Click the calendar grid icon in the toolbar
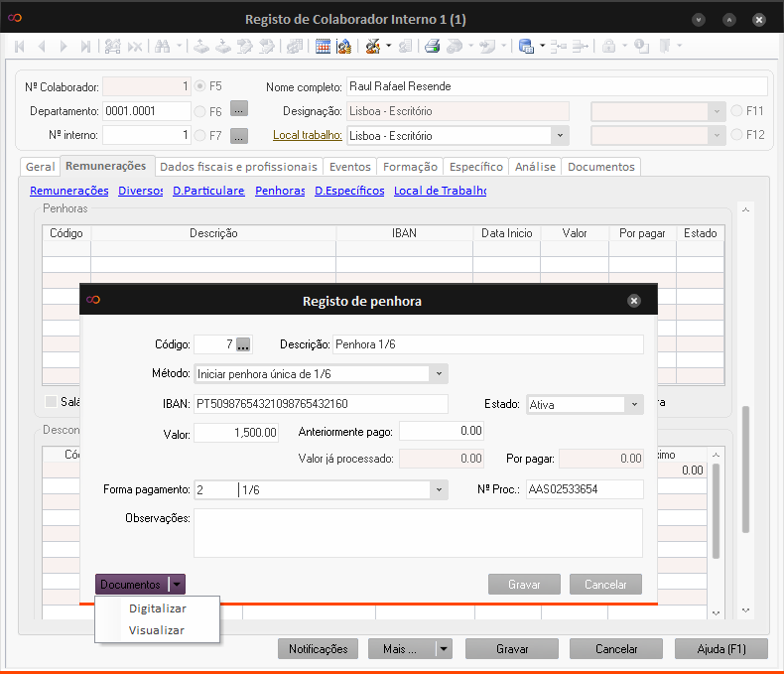This screenshot has height=674, width=784. [x=323, y=46]
